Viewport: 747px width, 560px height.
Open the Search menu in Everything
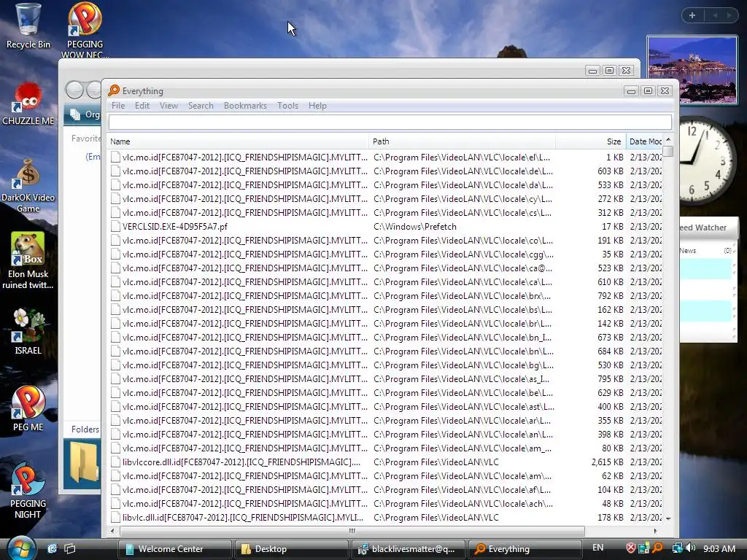[201, 106]
